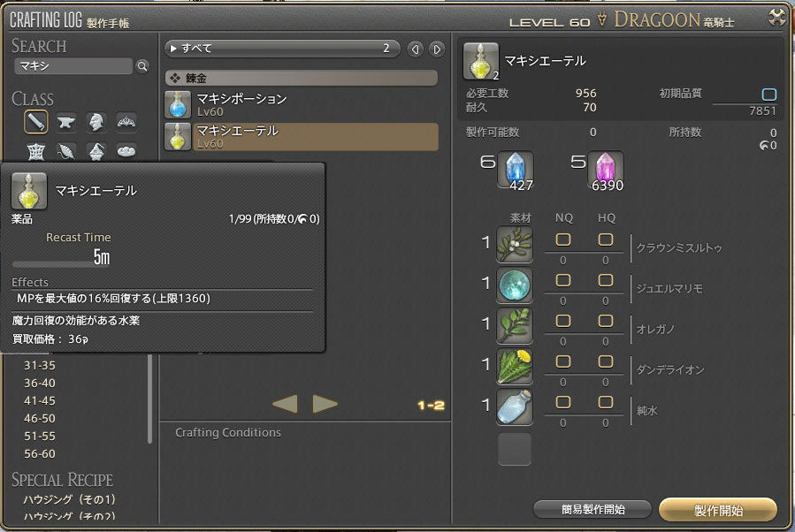The height and width of the screenshot is (532, 795).
Task: Select the Culinarian pan class icon
Action: 126,151
